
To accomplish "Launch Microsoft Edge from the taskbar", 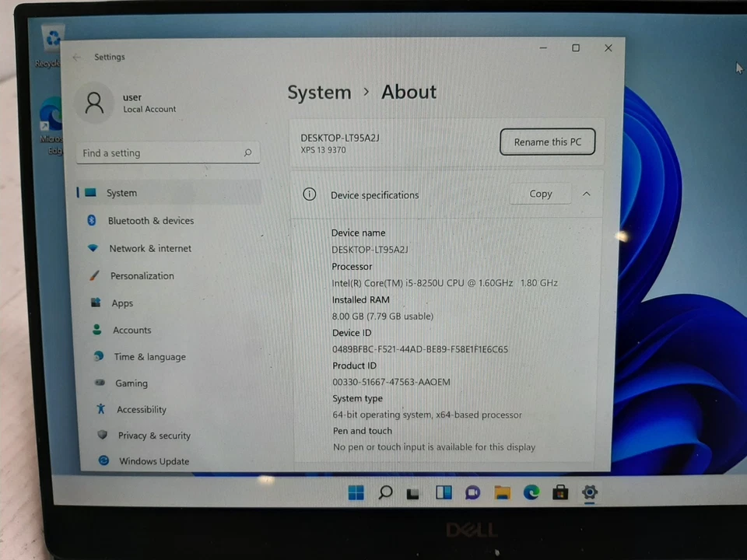I will point(531,492).
